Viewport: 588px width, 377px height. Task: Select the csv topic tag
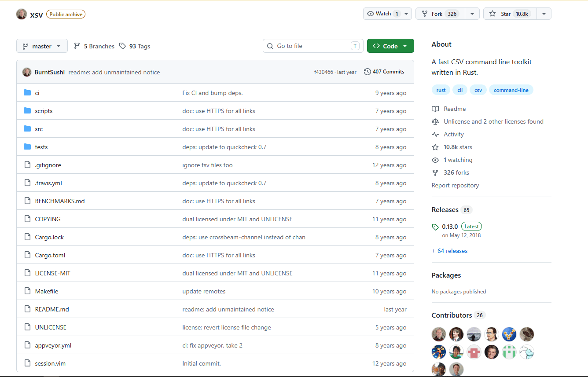tap(478, 90)
